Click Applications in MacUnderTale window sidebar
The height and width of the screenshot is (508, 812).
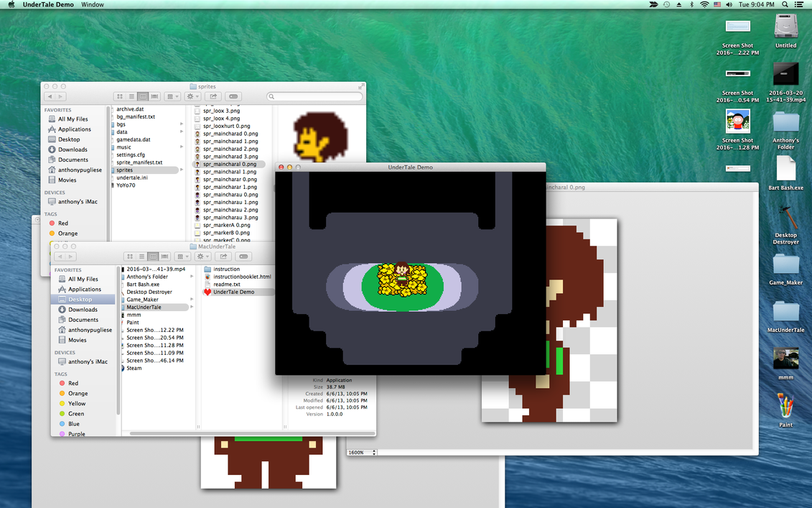coord(85,290)
